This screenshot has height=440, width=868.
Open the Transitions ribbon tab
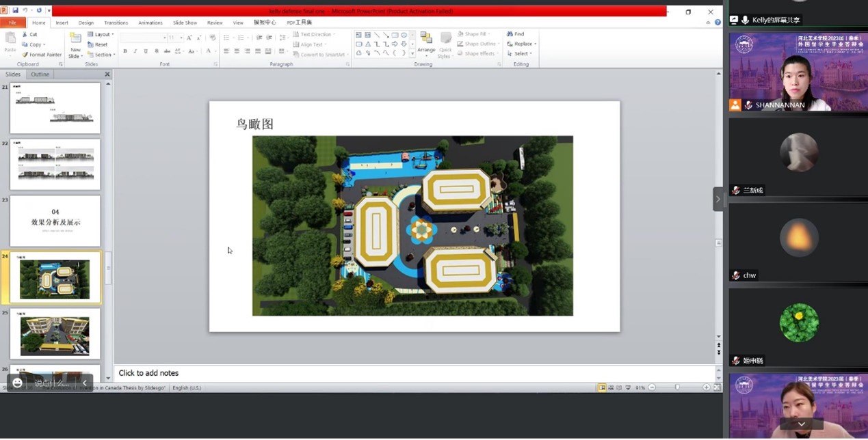coord(116,23)
